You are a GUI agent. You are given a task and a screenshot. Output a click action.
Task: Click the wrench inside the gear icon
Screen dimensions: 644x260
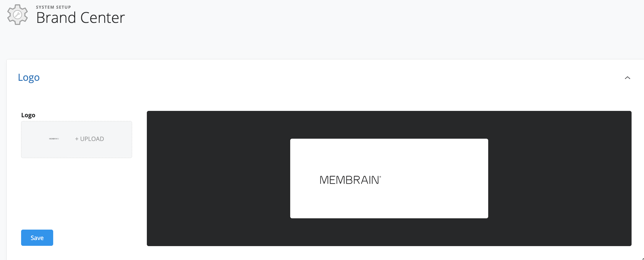[x=17, y=14]
